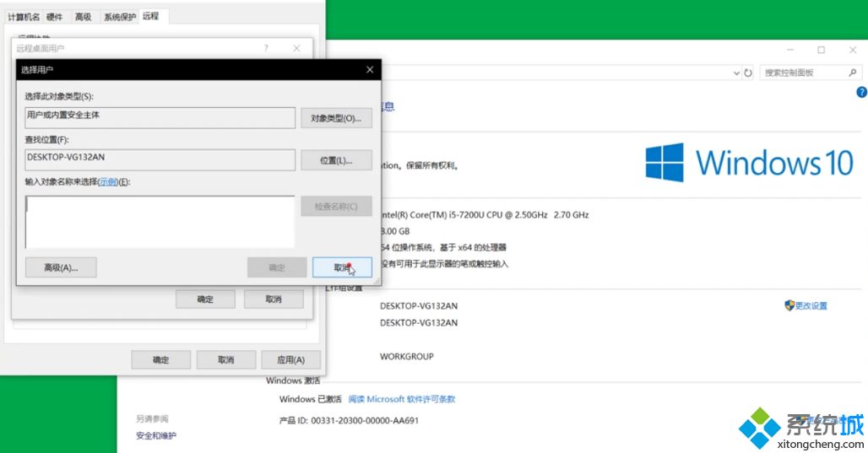This screenshot has width=868, height=453.
Task: Switch to the 计算机名 tab
Action: 24,17
